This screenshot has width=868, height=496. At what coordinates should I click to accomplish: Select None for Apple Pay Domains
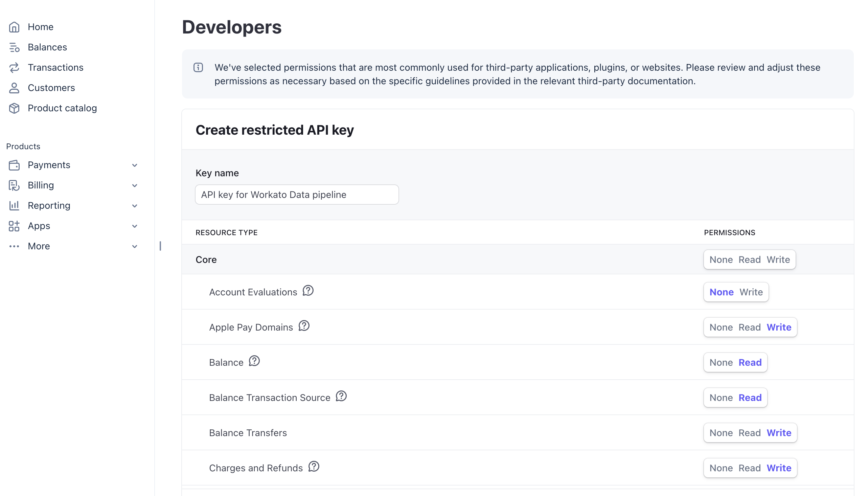(721, 327)
